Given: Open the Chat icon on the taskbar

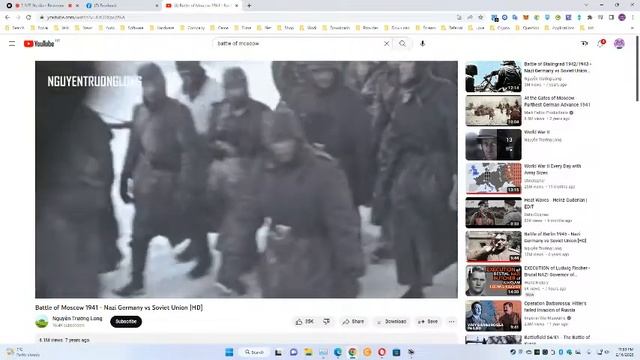Looking at the screenshot, I should 293,352.
